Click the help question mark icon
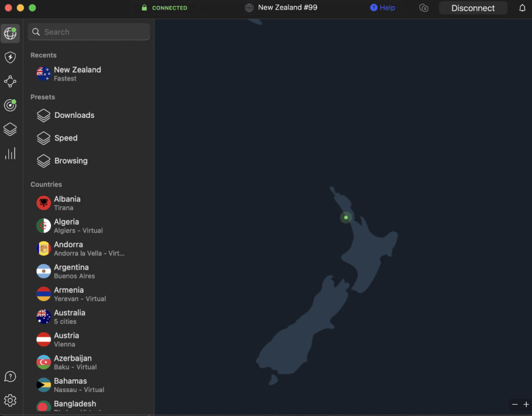This screenshot has height=416, width=532. 10,377
